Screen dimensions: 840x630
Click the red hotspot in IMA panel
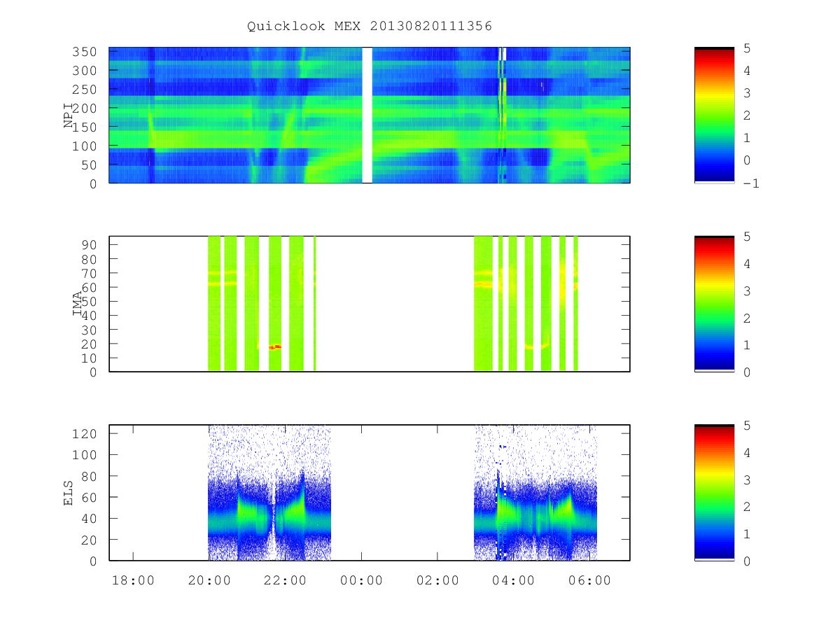275,346
